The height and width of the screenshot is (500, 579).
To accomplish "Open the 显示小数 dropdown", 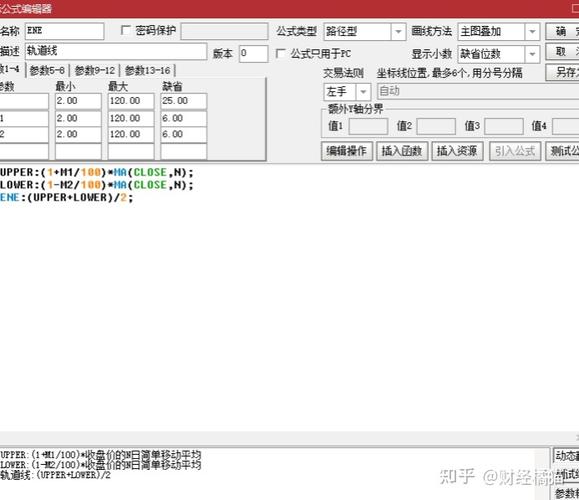I will pyautogui.click(x=532, y=54).
